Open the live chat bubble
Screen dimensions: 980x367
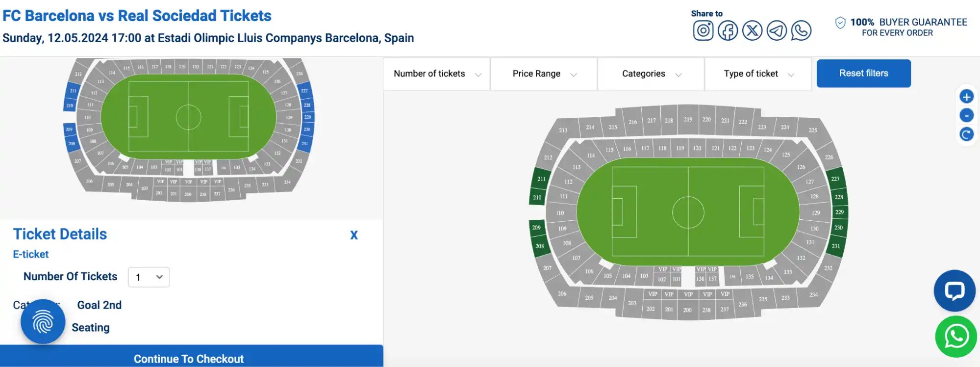tap(954, 290)
